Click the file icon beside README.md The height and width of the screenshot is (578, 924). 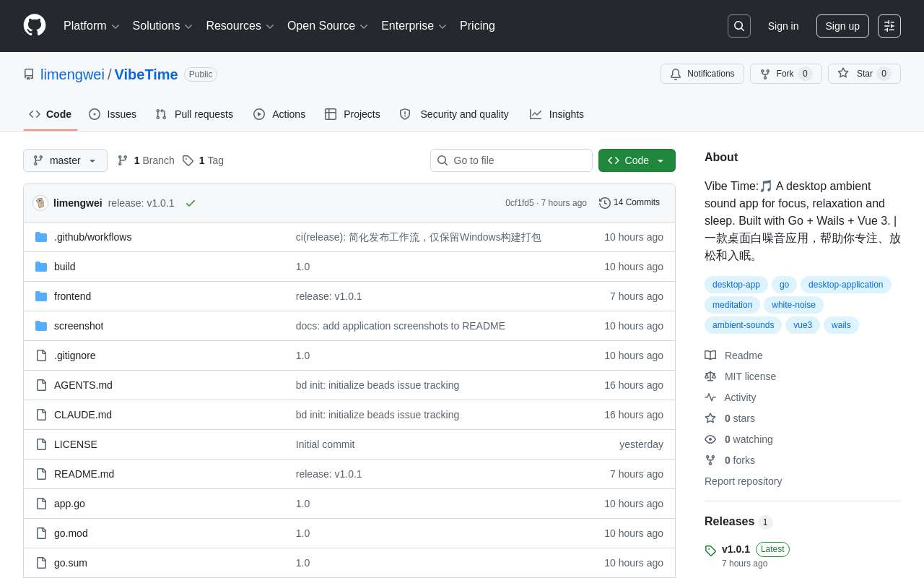[x=41, y=474]
